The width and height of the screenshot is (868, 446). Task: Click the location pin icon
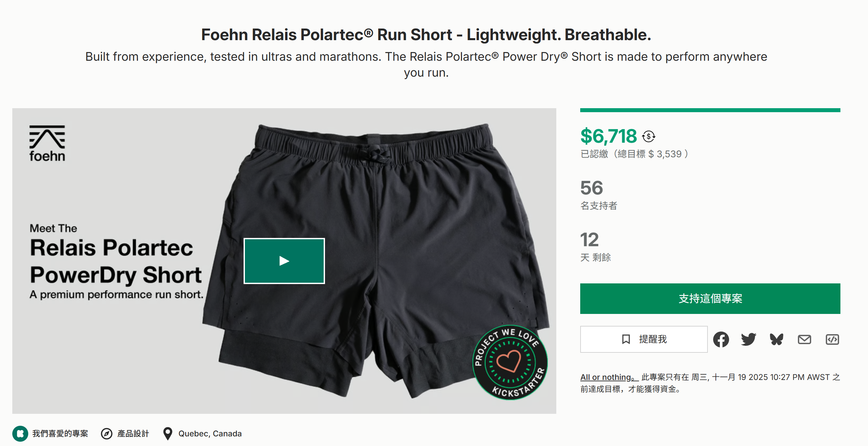coord(167,433)
